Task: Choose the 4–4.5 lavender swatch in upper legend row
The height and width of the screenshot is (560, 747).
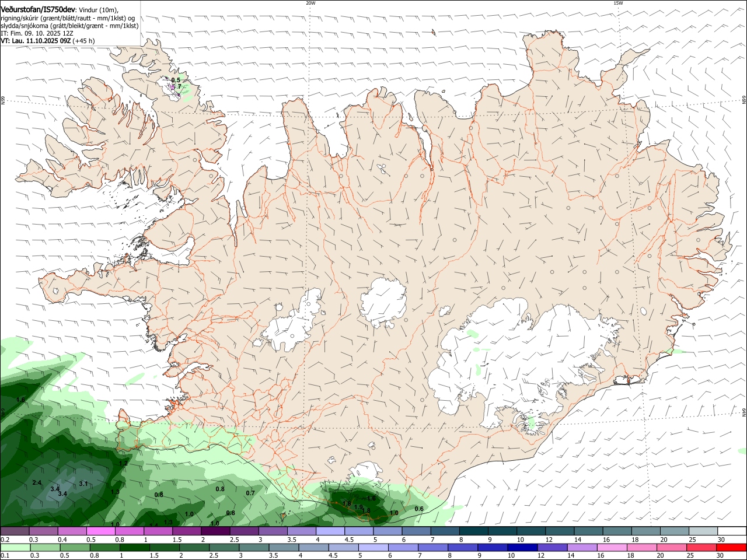Action: point(330,531)
